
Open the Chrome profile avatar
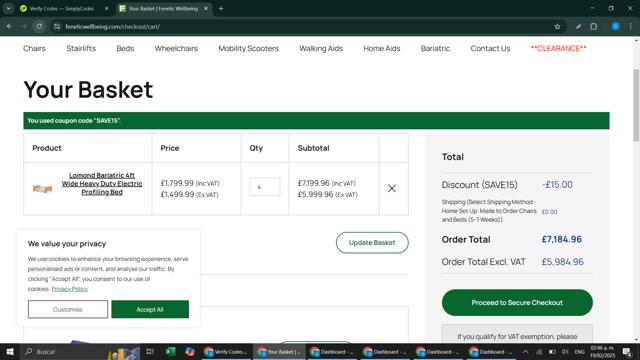coord(616,27)
